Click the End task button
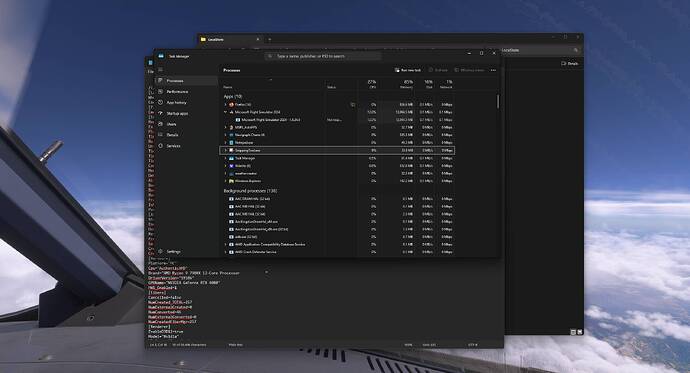 [x=438, y=70]
